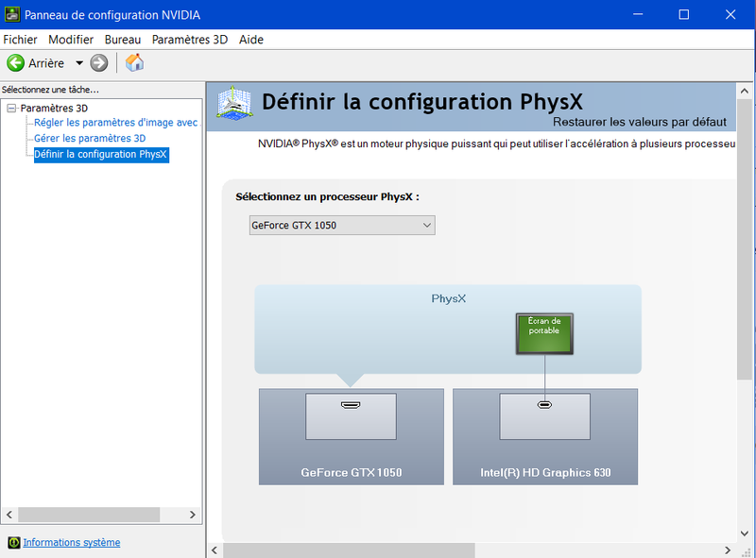
Task: Collapse the Paramètres 3D tree node
Action: 11,109
